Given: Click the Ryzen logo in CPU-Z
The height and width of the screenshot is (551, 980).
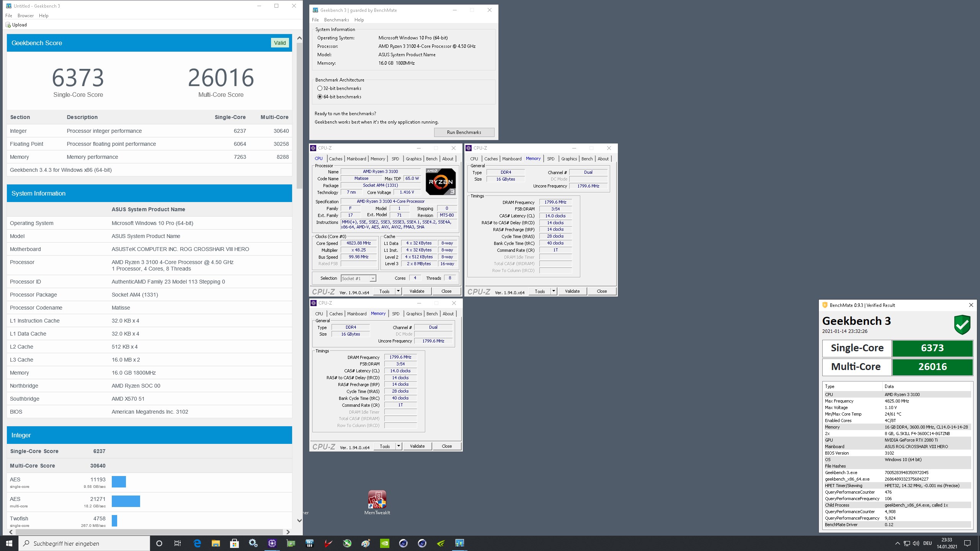Looking at the screenshot, I should coord(441,182).
